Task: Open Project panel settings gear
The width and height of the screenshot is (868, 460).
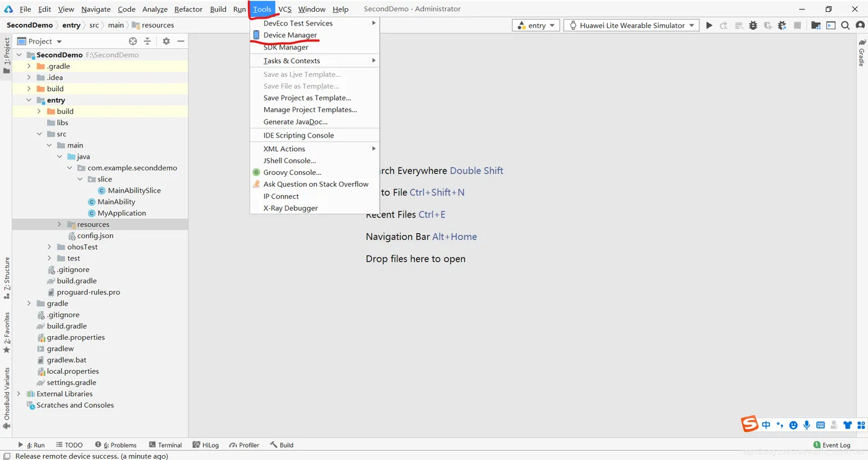Action: pyautogui.click(x=166, y=42)
